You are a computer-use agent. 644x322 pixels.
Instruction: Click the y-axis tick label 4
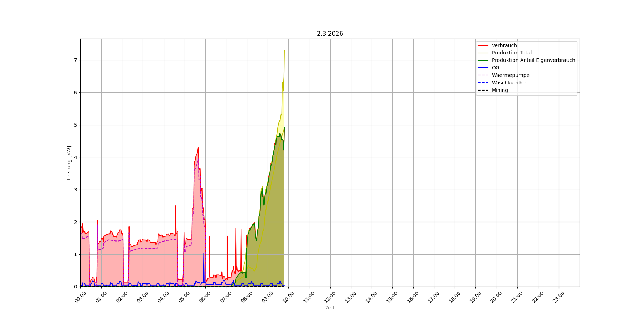(75, 157)
